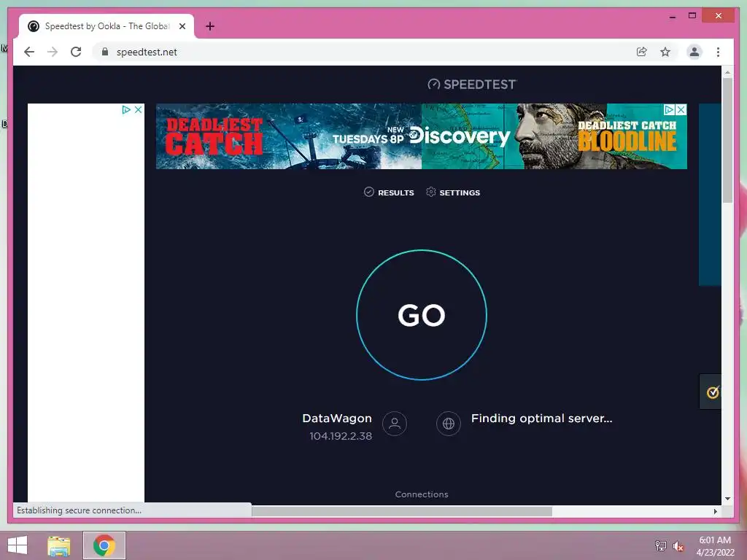Screen dimensions: 747x560
Task: Bookmark this page with the star icon
Action: pos(665,52)
